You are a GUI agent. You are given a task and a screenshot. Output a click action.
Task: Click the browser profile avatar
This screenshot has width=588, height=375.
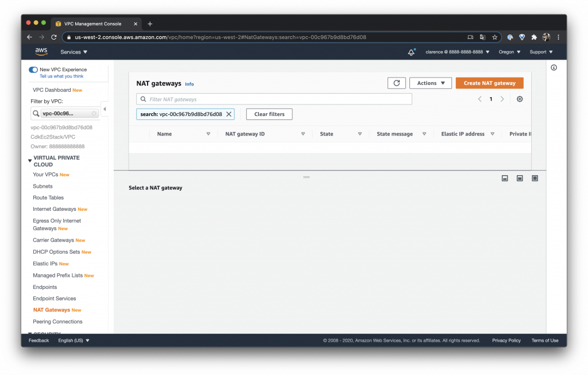coord(546,37)
